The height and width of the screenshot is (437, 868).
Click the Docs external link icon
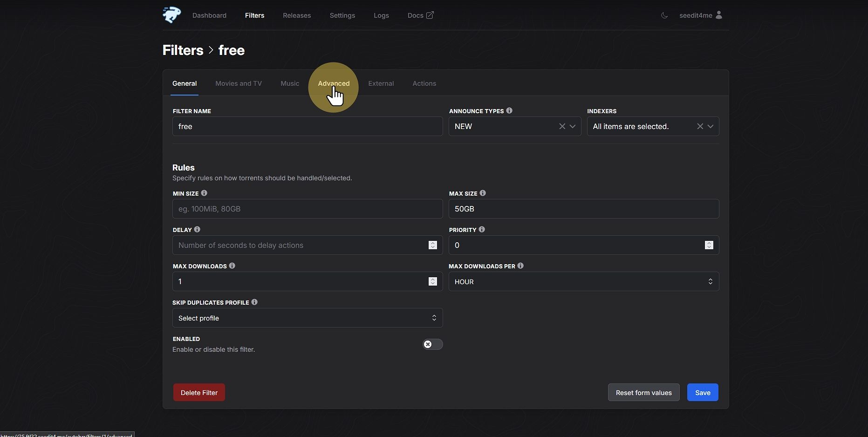pyautogui.click(x=430, y=15)
